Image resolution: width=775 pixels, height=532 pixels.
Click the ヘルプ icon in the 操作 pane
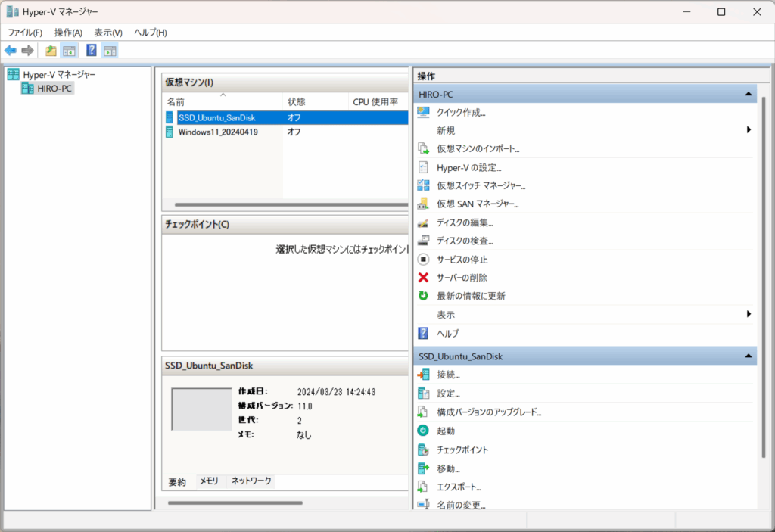tap(424, 333)
